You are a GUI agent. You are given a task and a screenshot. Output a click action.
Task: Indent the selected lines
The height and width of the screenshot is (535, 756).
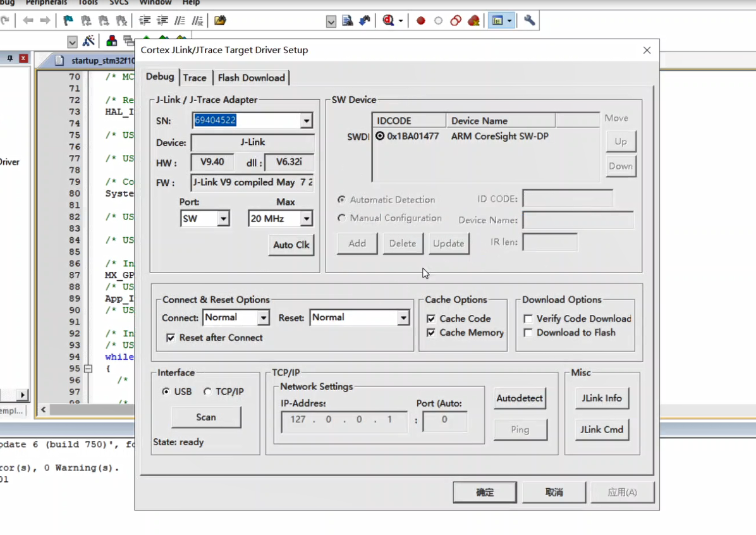(x=145, y=20)
